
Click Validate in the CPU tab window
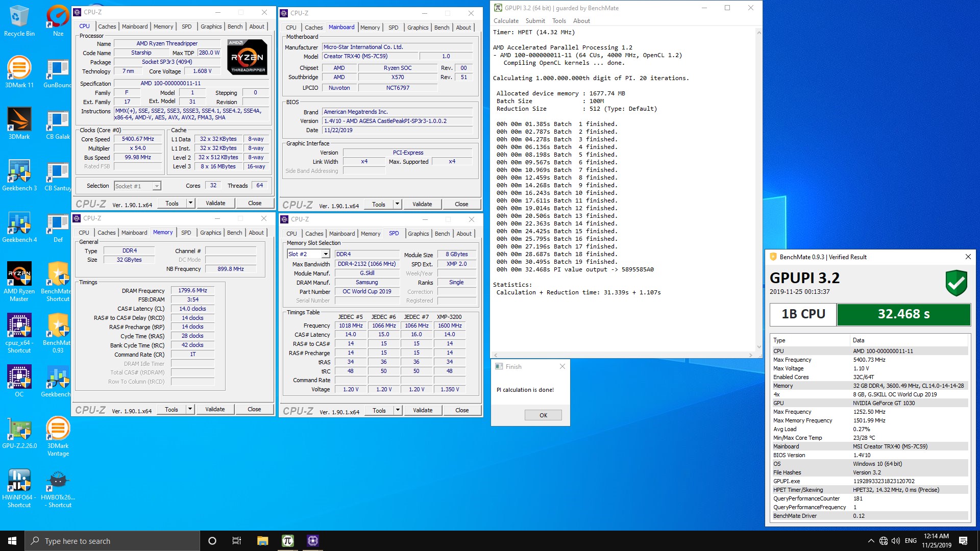(215, 203)
